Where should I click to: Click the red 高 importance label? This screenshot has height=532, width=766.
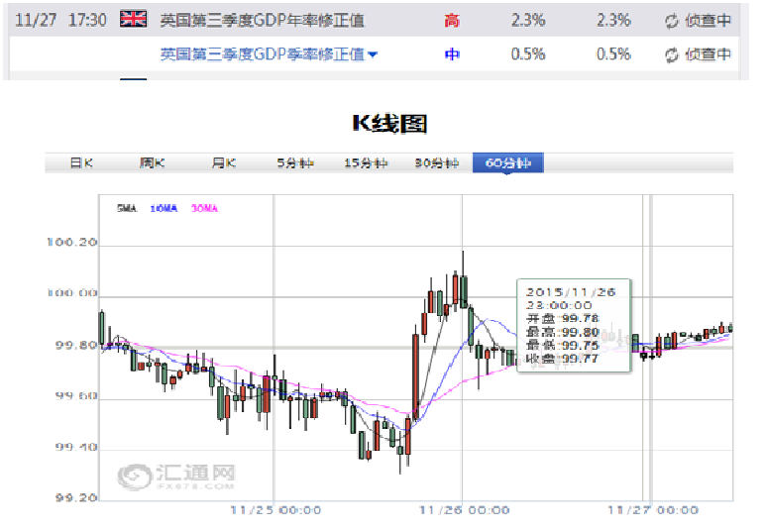[452, 21]
